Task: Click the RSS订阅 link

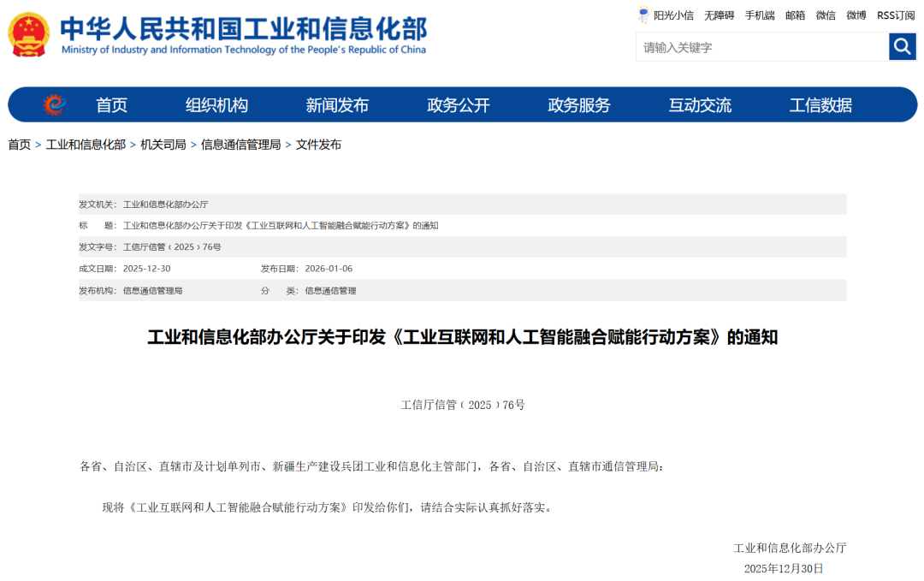Action: pyautogui.click(x=896, y=15)
